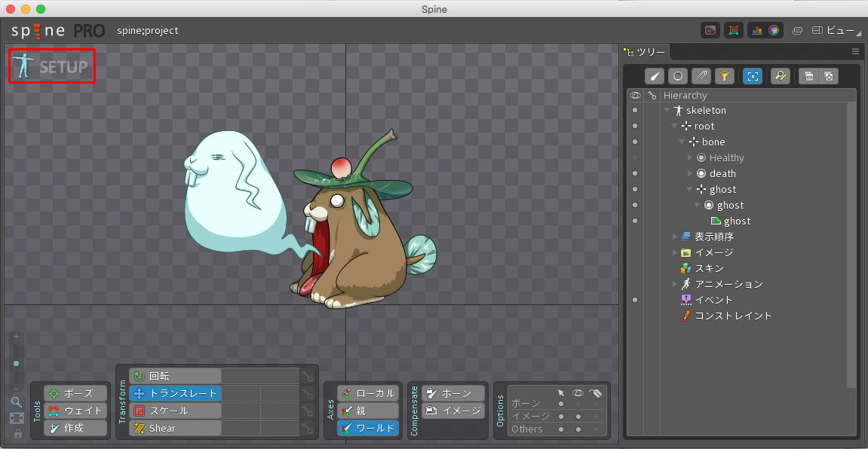Screen dimensions: 868x449
Task: Open the tree panel hamburger menu
Action: click(x=855, y=51)
